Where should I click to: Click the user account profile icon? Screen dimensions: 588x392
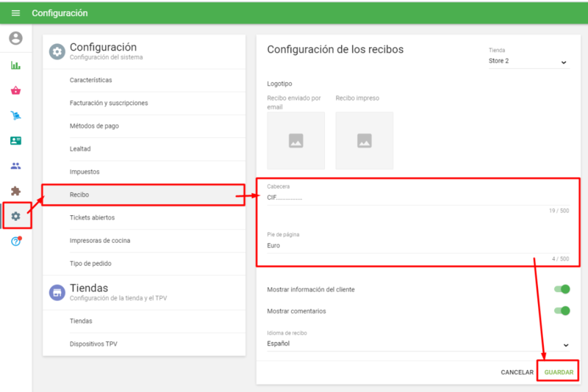click(15, 39)
